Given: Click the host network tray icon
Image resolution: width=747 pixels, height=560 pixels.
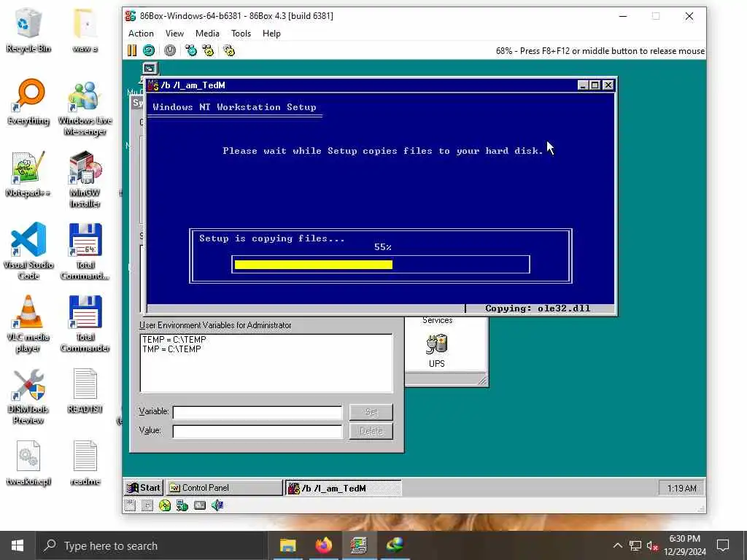Looking at the screenshot, I should (635, 545).
